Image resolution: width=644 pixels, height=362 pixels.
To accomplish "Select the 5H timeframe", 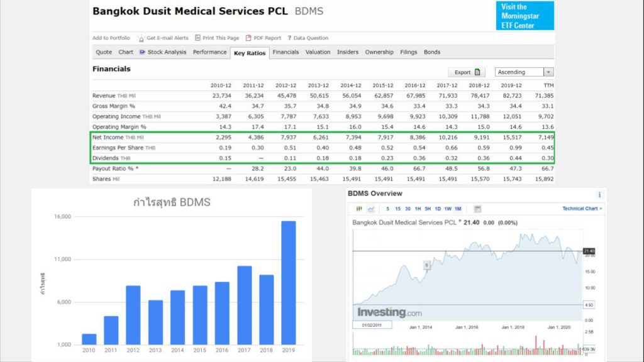I will click(428, 209).
